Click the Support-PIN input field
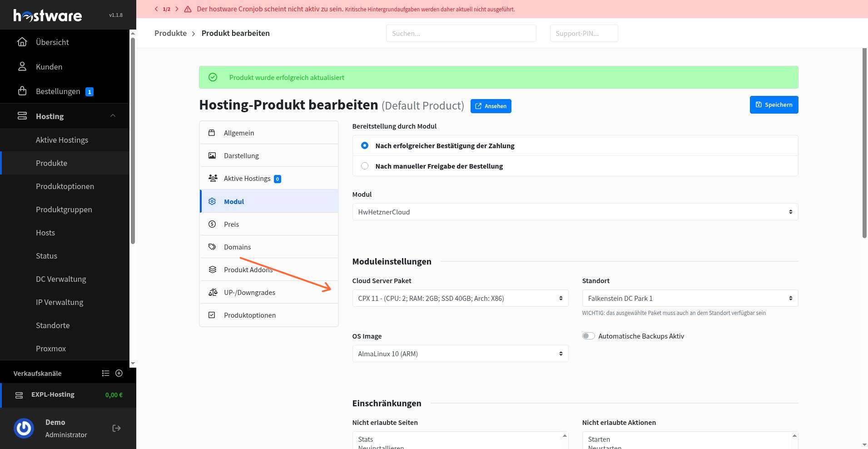This screenshot has height=449, width=868. coord(584,33)
